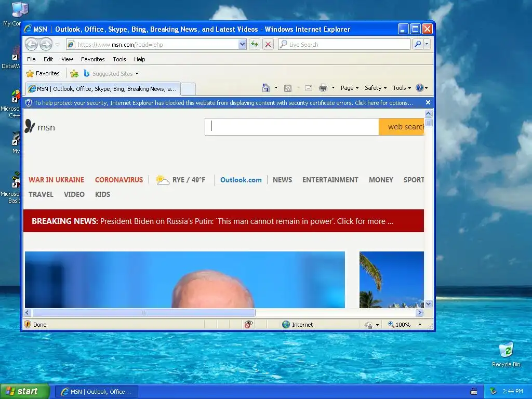Click the BREAKING NEWS Biden banner
Viewport: 532px width, 399px height.
[x=223, y=221]
